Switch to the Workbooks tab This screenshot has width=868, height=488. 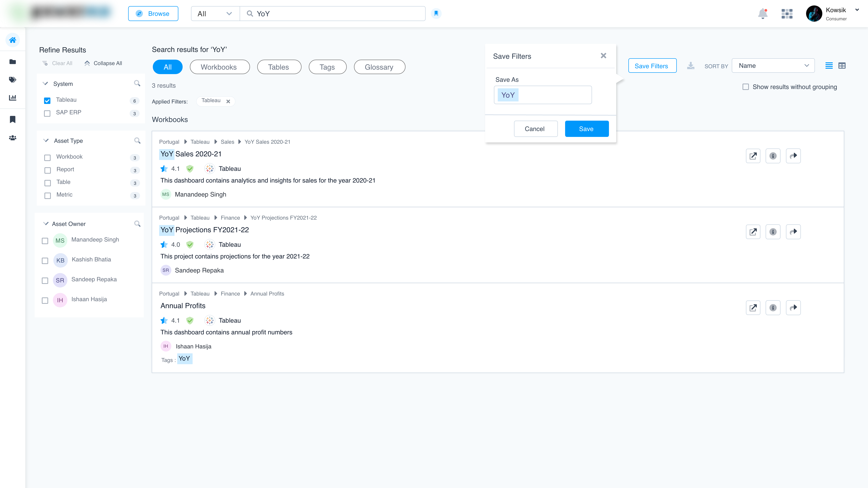(x=219, y=67)
